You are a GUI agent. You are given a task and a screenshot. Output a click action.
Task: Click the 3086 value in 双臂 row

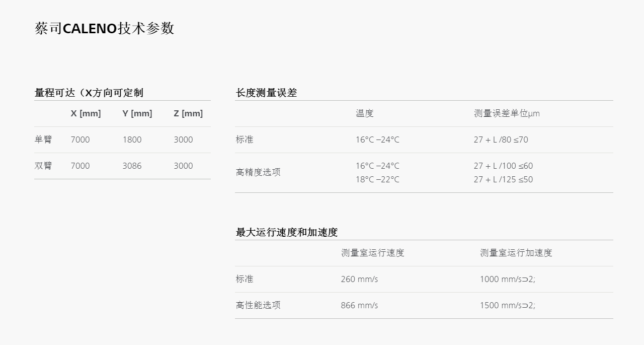pyautogui.click(x=132, y=166)
